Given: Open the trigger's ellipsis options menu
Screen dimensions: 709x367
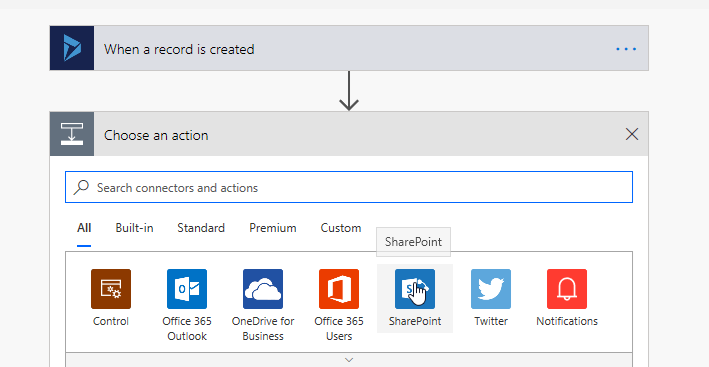Looking at the screenshot, I should pyautogui.click(x=626, y=49).
